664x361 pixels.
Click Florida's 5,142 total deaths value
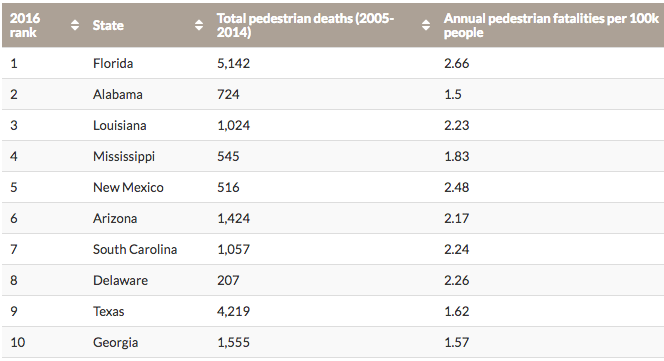tap(234, 64)
